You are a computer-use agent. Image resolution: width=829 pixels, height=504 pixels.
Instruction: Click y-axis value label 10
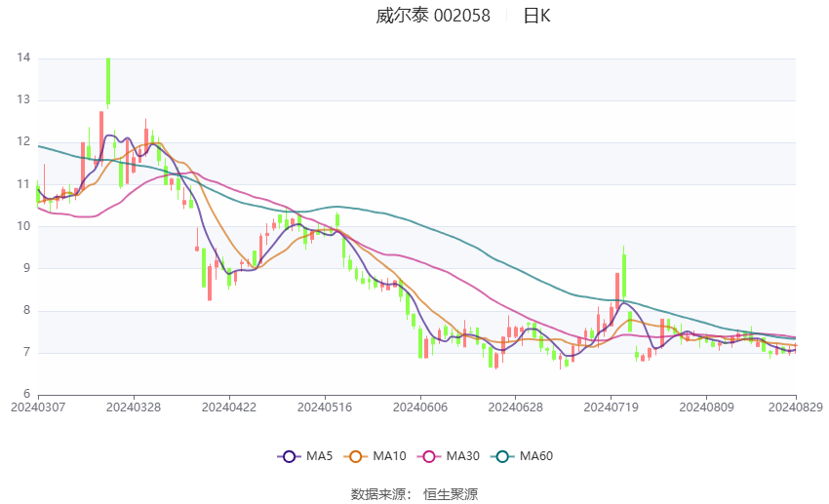click(x=23, y=226)
